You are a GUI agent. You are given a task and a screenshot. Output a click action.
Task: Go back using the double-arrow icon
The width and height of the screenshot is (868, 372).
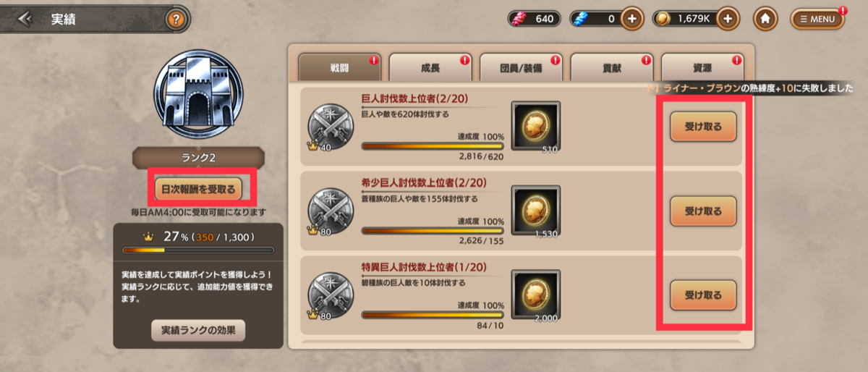click(x=25, y=19)
